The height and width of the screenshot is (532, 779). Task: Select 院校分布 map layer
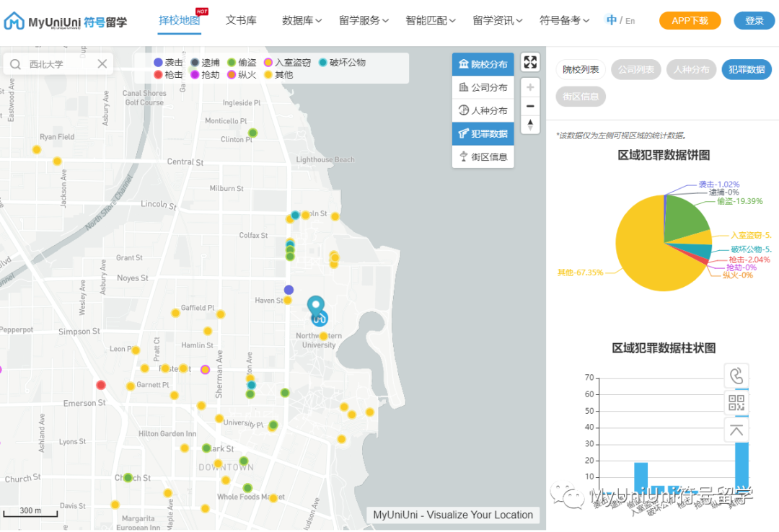[x=483, y=64]
